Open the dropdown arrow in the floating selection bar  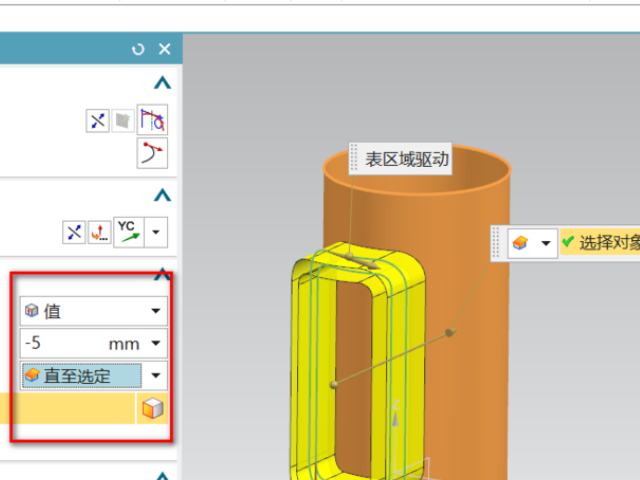(546, 243)
